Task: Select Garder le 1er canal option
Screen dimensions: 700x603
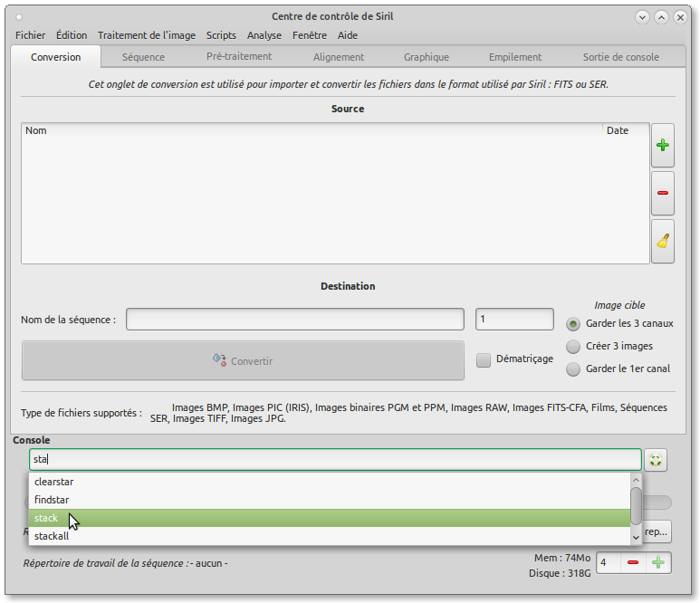Action: [573, 368]
